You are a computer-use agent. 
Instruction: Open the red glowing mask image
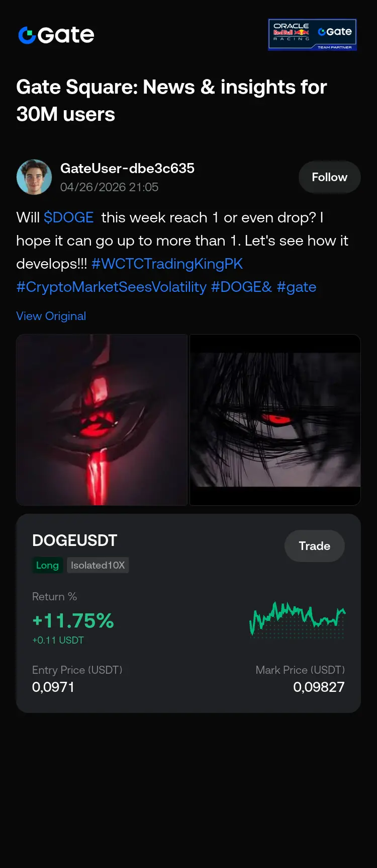click(x=102, y=420)
